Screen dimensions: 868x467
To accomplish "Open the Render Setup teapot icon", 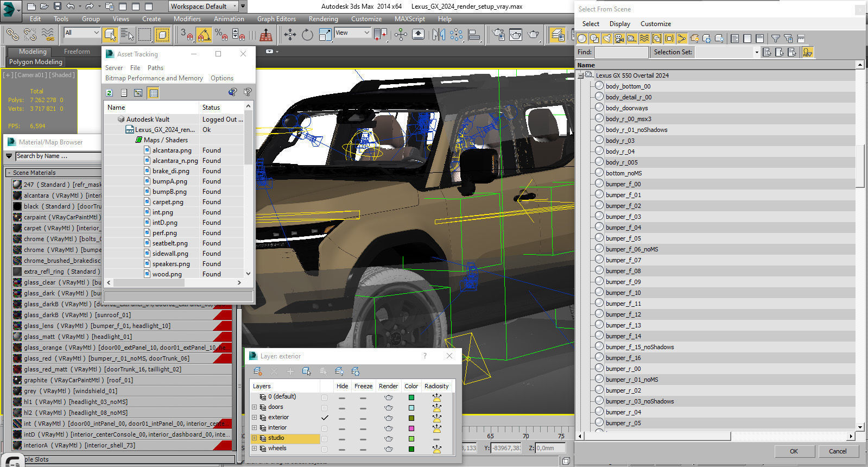I will (498, 35).
